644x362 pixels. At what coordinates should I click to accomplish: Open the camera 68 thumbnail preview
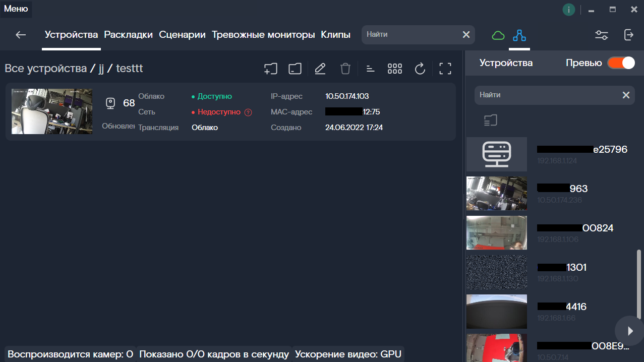(x=52, y=111)
